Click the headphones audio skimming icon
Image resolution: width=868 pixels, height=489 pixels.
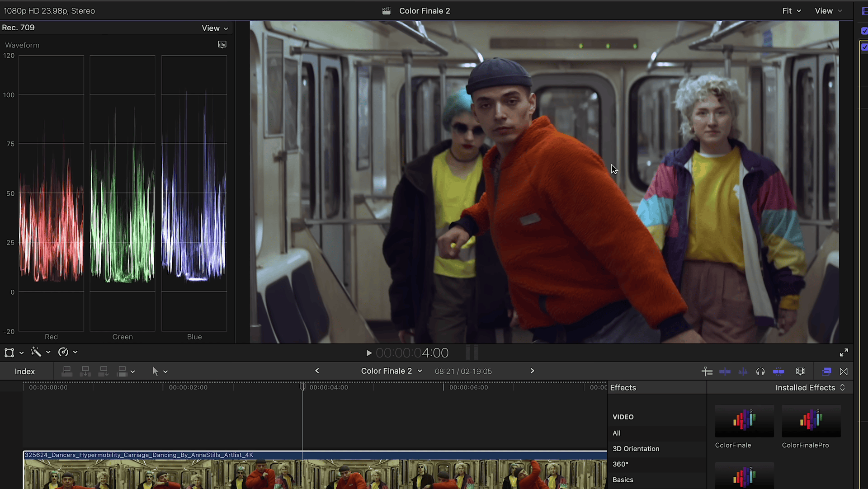click(760, 371)
